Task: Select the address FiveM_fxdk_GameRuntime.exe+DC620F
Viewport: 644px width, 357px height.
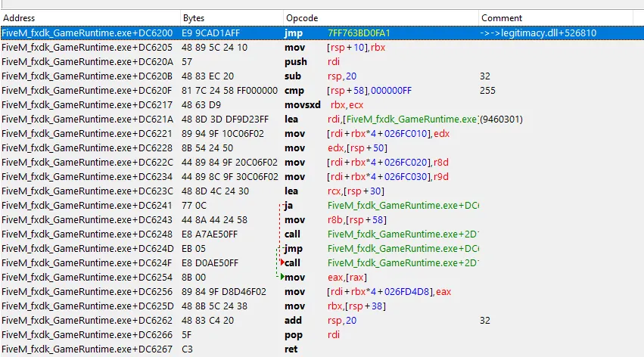Action: click(x=87, y=90)
